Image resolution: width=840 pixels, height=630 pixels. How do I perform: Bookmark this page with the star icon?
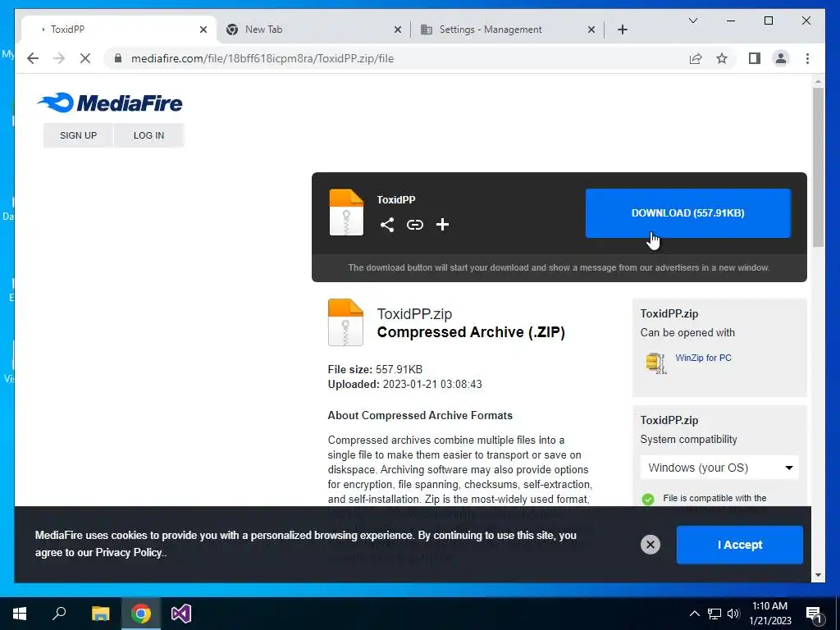click(722, 58)
